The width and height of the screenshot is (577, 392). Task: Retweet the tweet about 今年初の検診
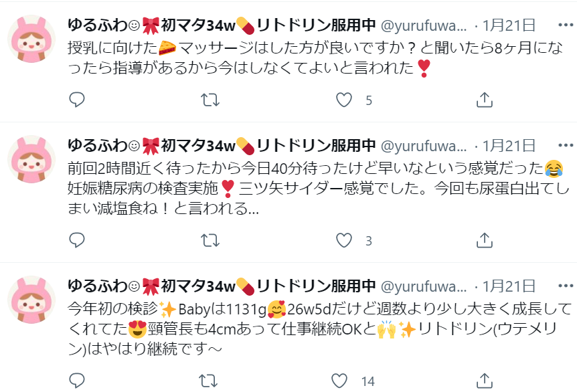pyautogui.click(x=208, y=381)
